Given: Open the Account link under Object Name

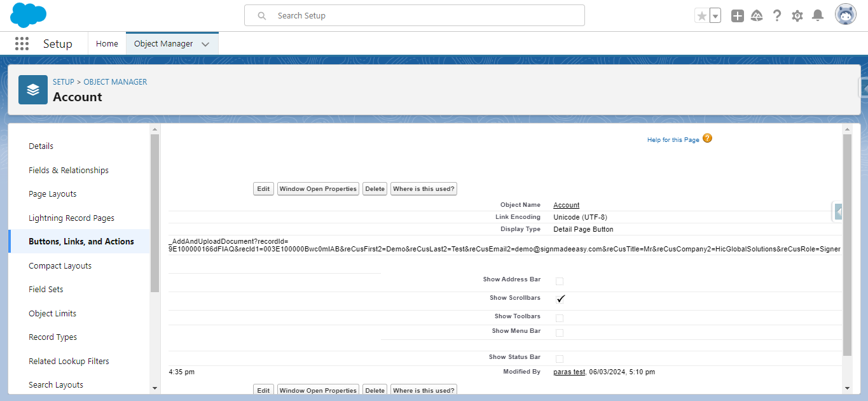Looking at the screenshot, I should 567,205.
